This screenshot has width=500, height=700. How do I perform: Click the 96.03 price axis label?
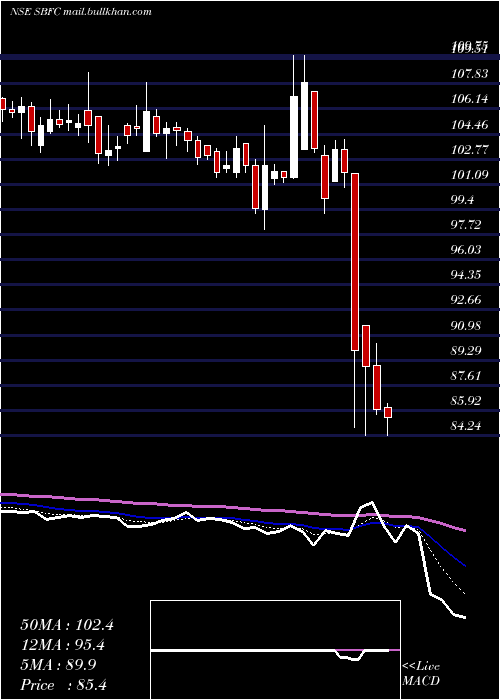(467, 250)
